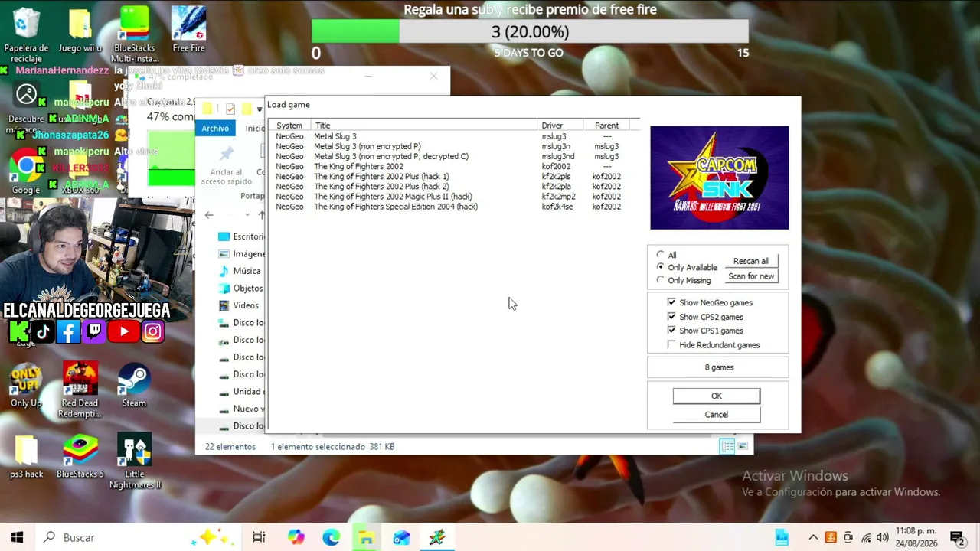
Task: Open the Free Fire desktop shortcut
Action: click(188, 30)
